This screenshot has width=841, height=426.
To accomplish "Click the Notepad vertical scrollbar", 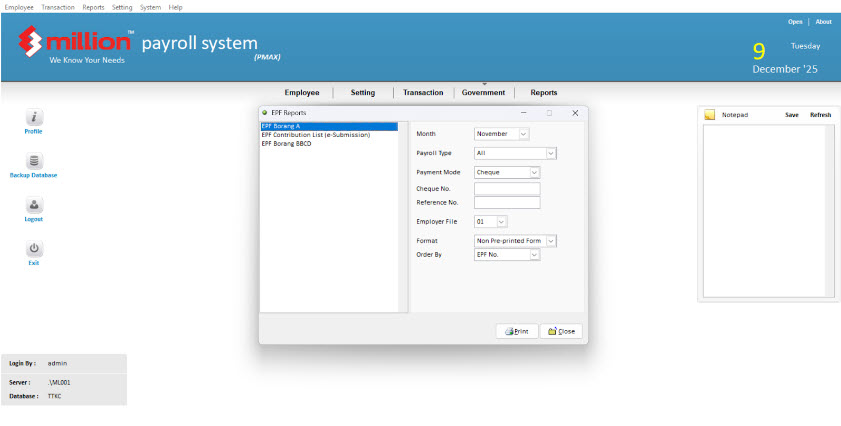I will pyautogui.click(x=830, y=211).
